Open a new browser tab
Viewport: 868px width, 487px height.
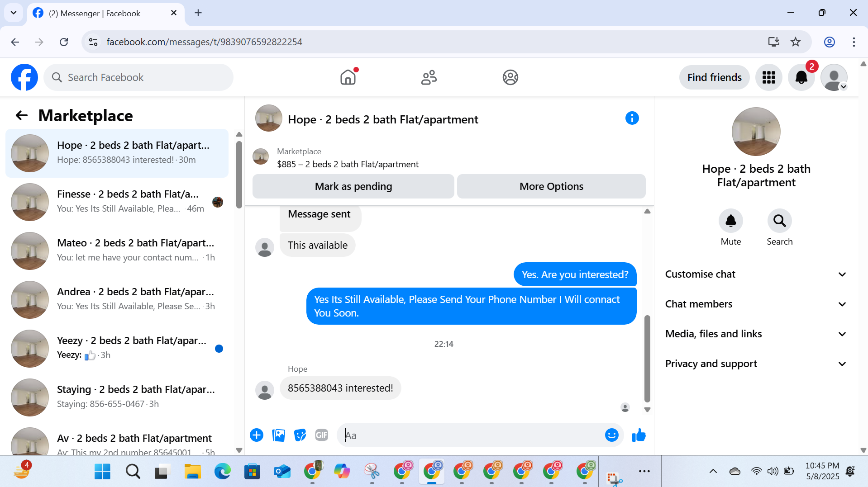click(x=198, y=13)
